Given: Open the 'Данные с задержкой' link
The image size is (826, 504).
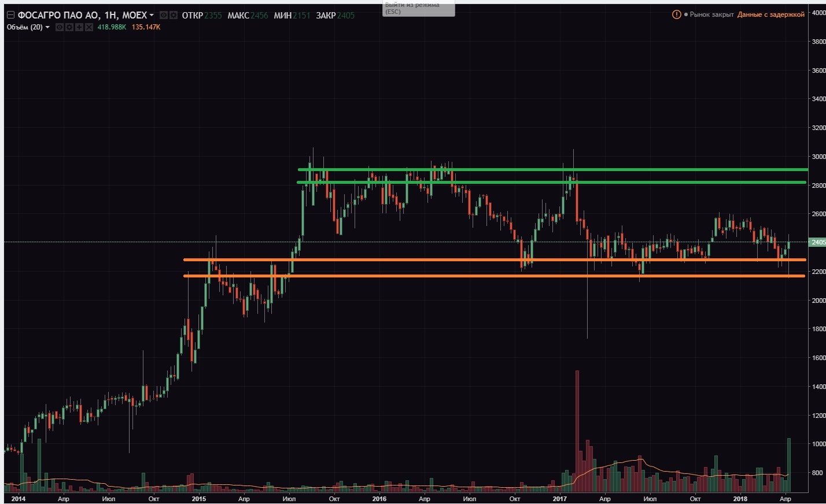Looking at the screenshot, I should (770, 14).
